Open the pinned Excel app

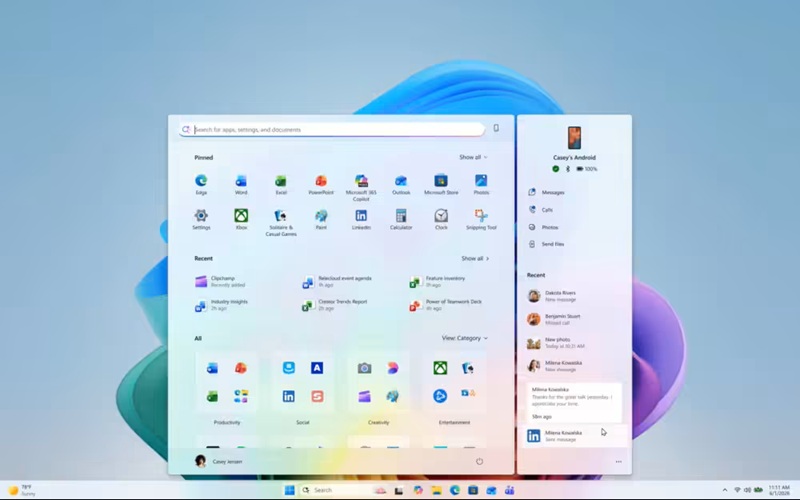(281, 185)
